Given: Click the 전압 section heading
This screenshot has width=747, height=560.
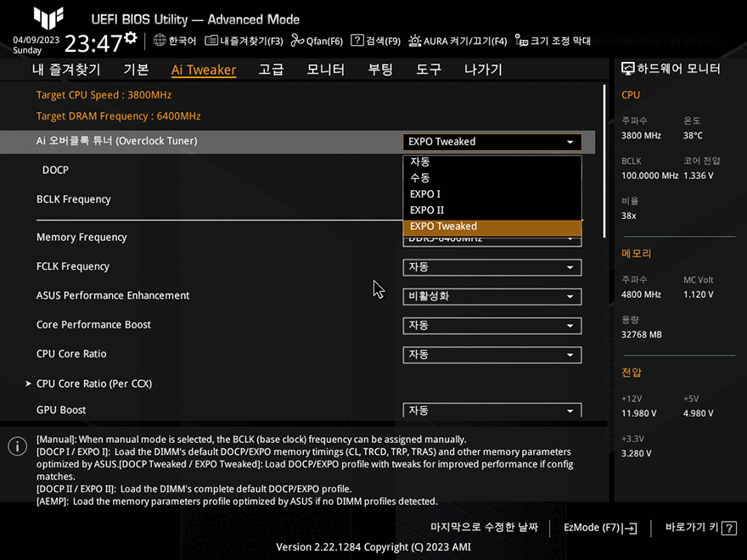Looking at the screenshot, I should pos(632,372).
